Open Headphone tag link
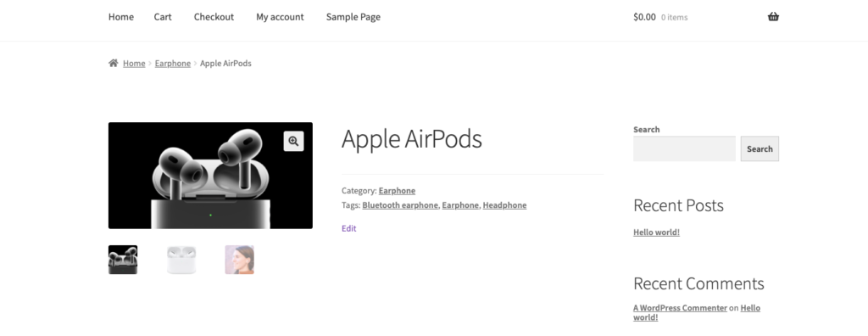The image size is (868, 336). 504,205
